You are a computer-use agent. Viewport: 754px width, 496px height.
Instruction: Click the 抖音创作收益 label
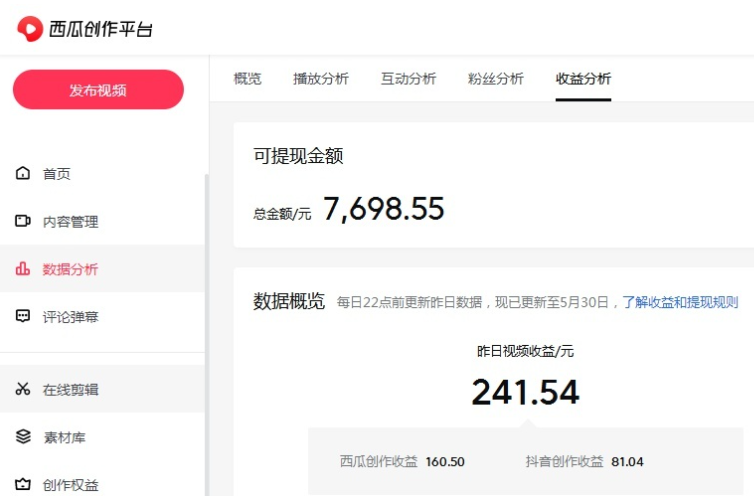[564, 461]
